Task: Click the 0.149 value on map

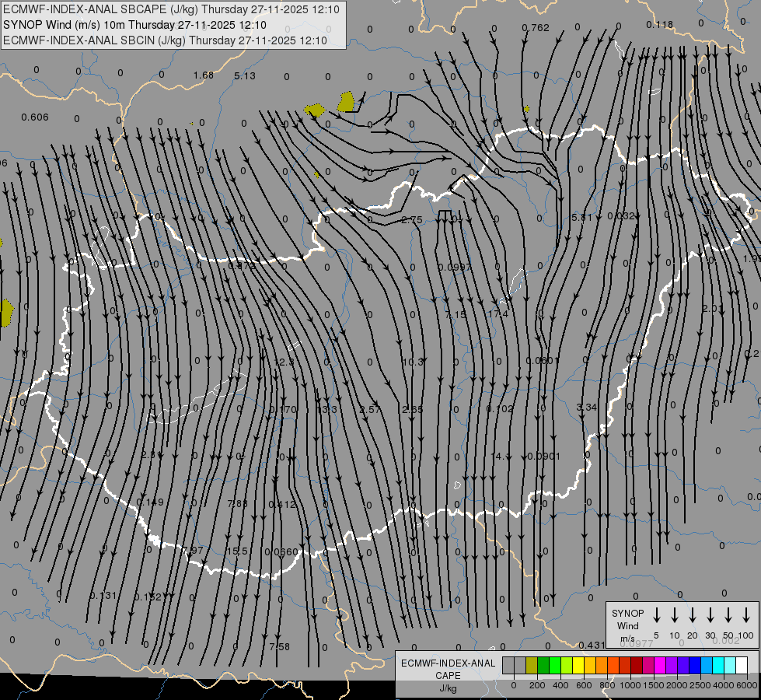Action: click(150, 502)
